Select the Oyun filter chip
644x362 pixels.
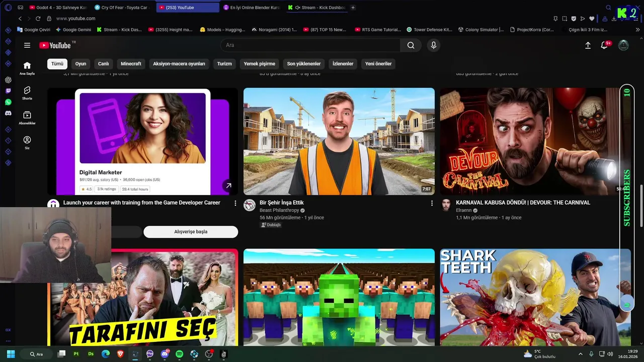click(80, 64)
